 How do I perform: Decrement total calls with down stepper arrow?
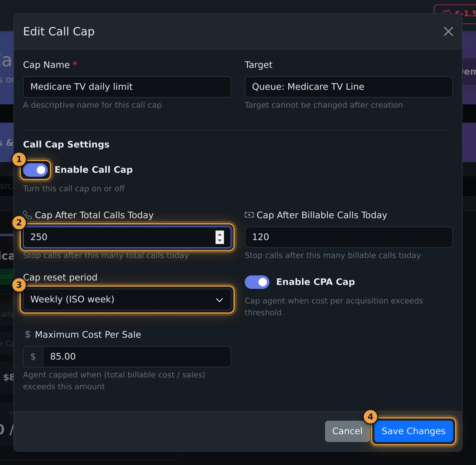(x=220, y=241)
